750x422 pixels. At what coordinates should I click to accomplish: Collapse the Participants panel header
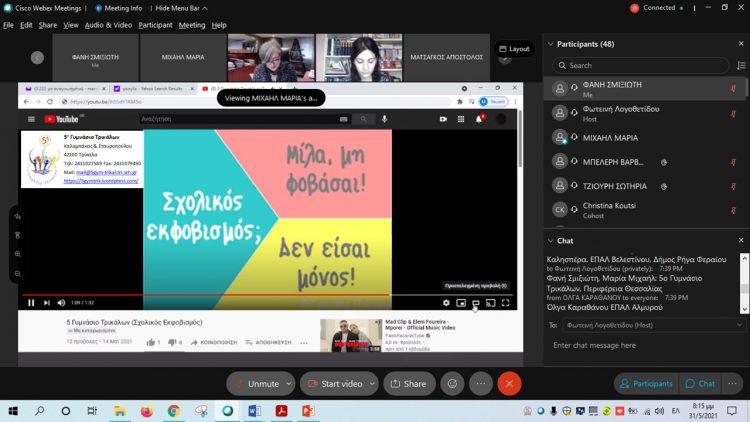(551, 44)
